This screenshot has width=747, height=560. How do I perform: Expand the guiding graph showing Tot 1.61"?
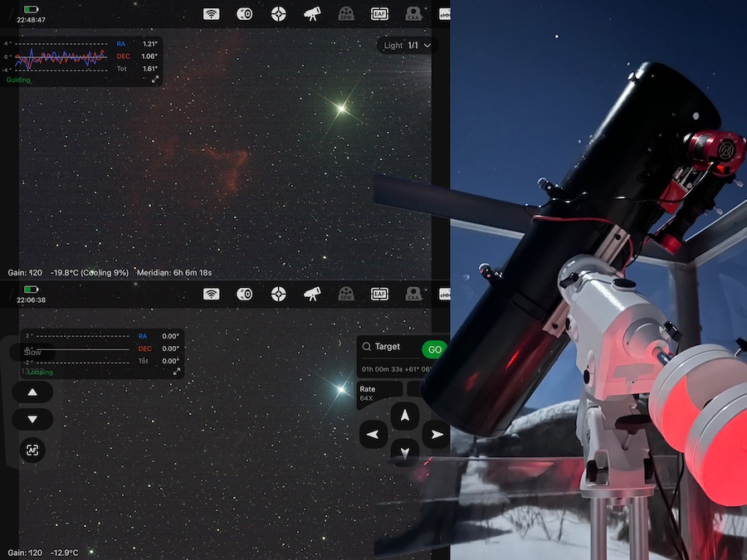(155, 80)
